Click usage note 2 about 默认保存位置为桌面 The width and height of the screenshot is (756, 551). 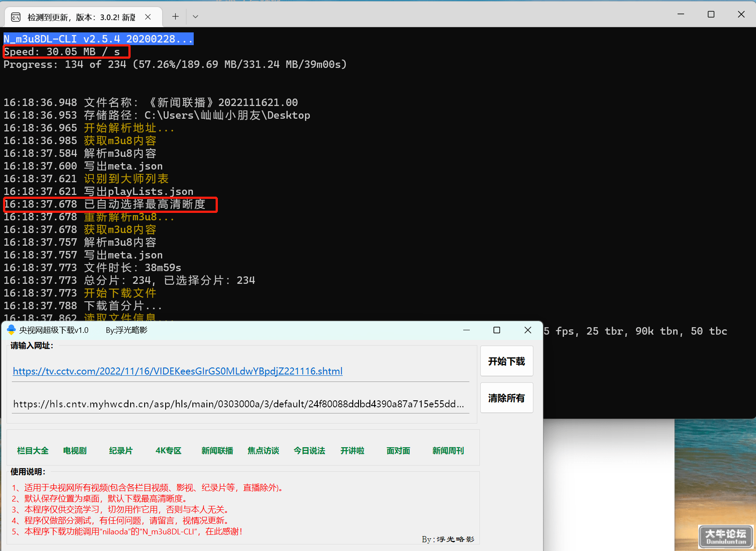click(99, 498)
